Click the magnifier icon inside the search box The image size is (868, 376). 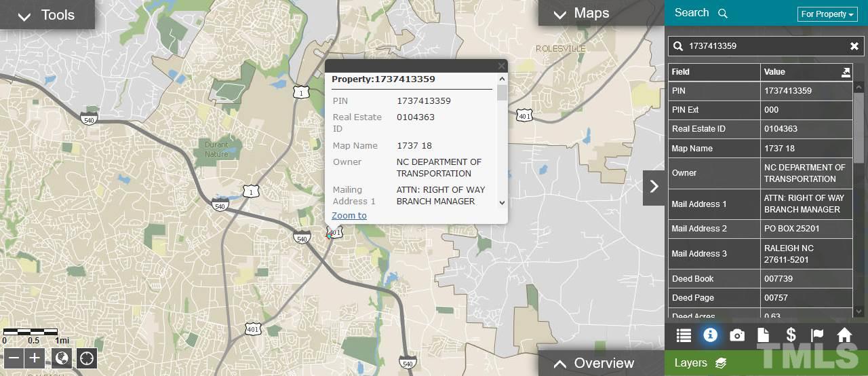click(x=678, y=46)
